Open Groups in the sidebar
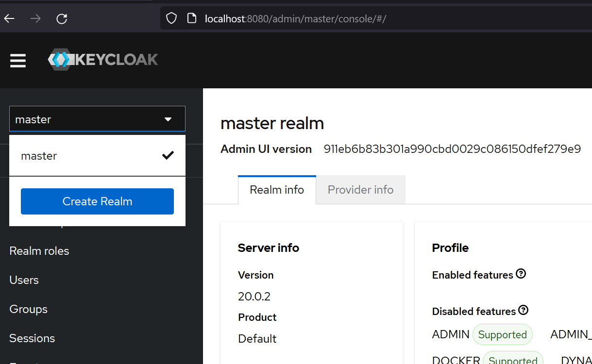This screenshot has width=592, height=364. click(x=28, y=309)
